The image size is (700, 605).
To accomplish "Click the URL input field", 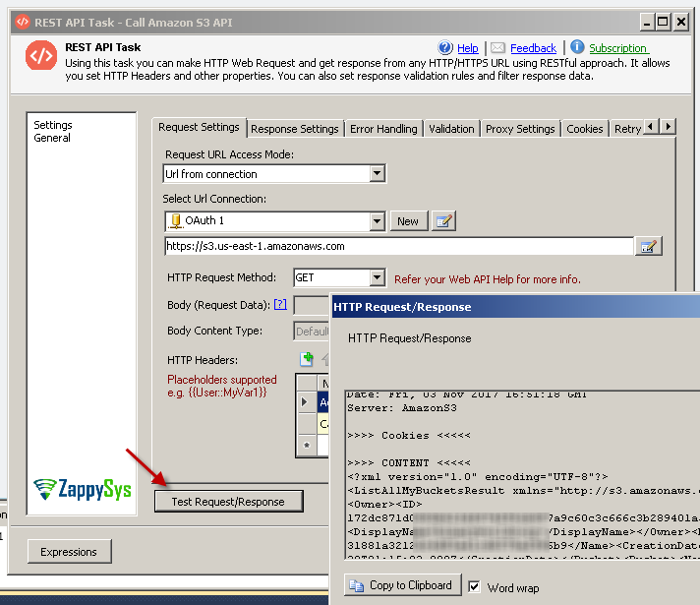I will point(399,246).
